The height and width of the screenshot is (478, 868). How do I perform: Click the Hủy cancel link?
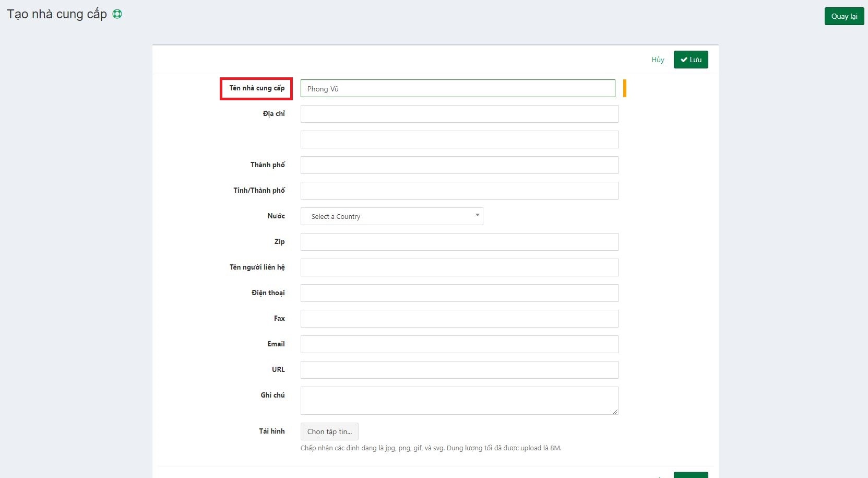657,60
